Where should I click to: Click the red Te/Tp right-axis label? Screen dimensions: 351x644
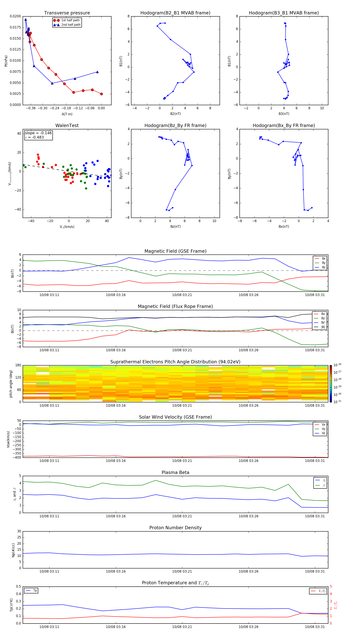336,605
